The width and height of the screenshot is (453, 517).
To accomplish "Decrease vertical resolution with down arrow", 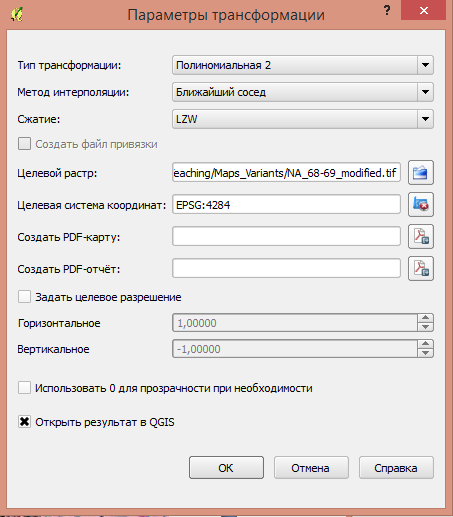I will tap(425, 353).
